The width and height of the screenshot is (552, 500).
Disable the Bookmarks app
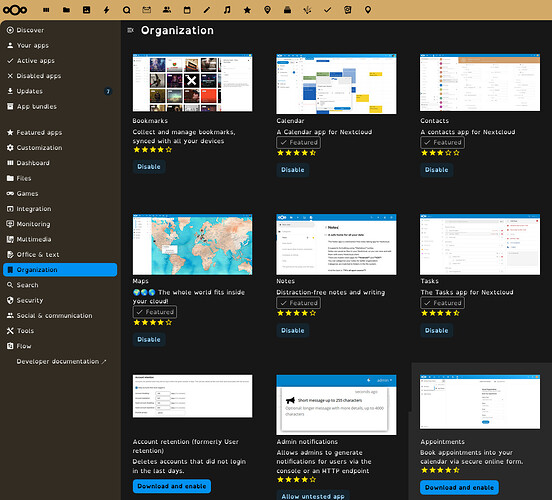pos(149,167)
